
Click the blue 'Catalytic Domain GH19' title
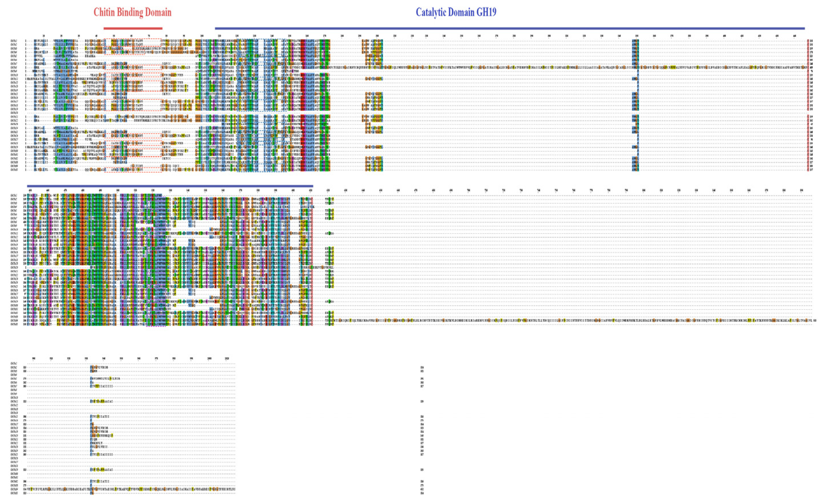(x=456, y=12)
